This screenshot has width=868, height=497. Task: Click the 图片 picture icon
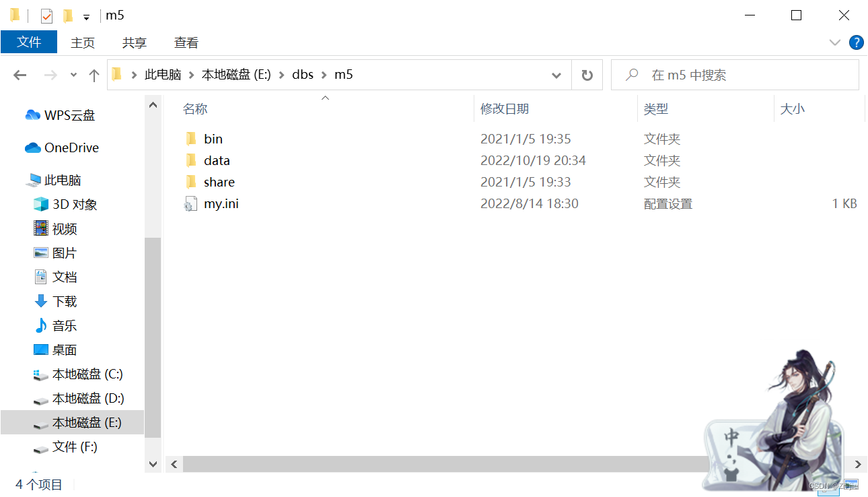coord(41,253)
